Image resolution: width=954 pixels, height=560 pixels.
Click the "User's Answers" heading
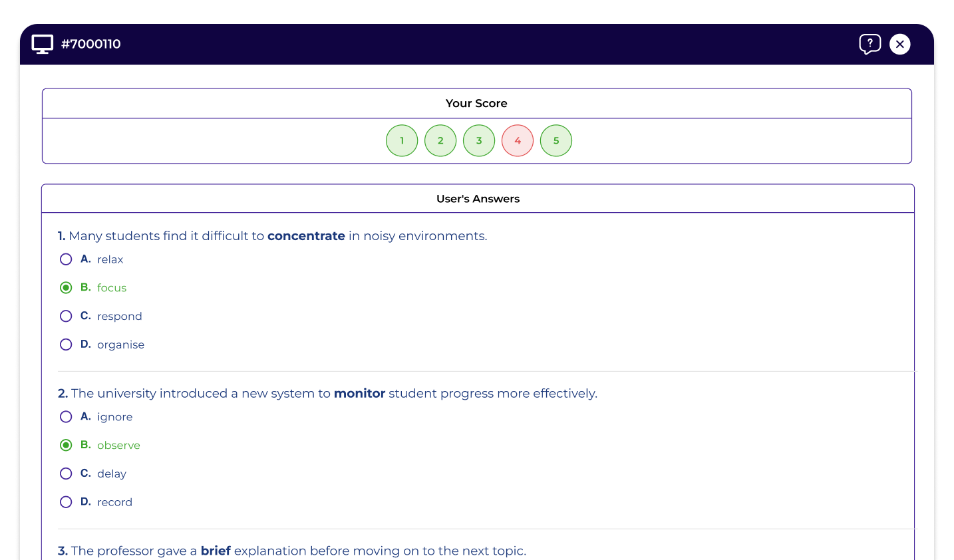(x=478, y=199)
